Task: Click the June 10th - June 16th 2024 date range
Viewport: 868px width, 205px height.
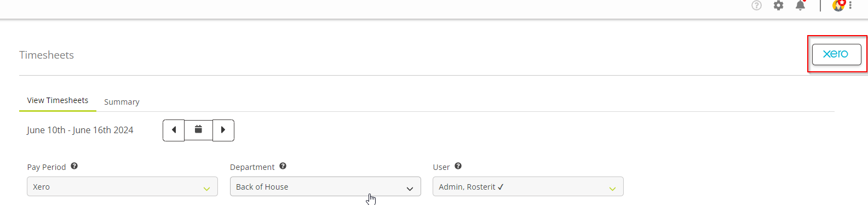Action: click(x=80, y=130)
